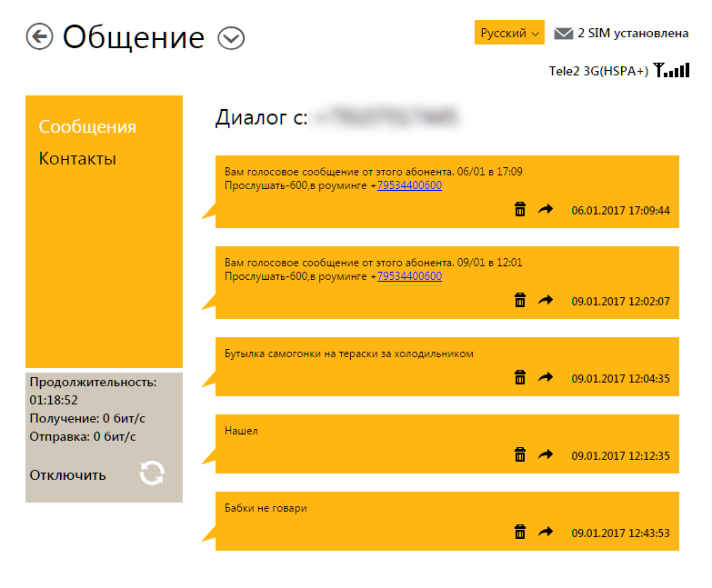Click the envelope messages icon
This screenshot has width=712, height=588.
(564, 34)
